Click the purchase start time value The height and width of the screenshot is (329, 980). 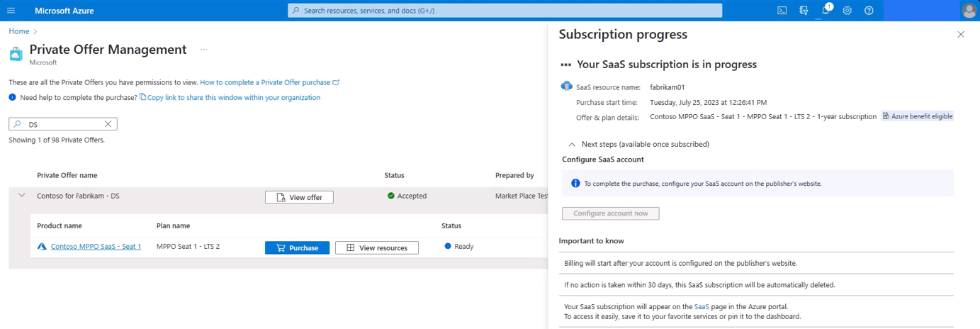(709, 102)
